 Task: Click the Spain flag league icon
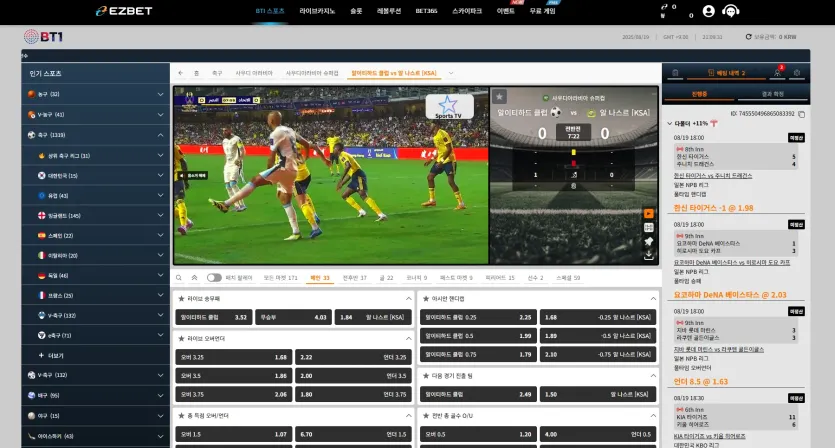coord(42,235)
